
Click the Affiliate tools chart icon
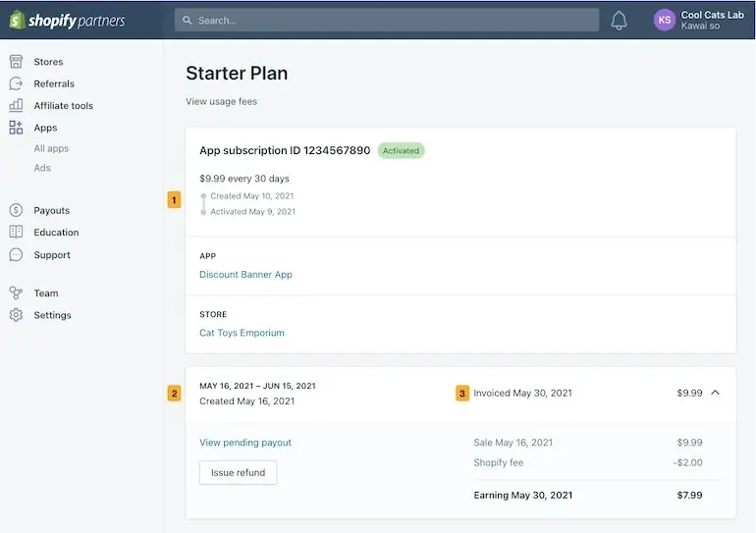[x=16, y=105]
